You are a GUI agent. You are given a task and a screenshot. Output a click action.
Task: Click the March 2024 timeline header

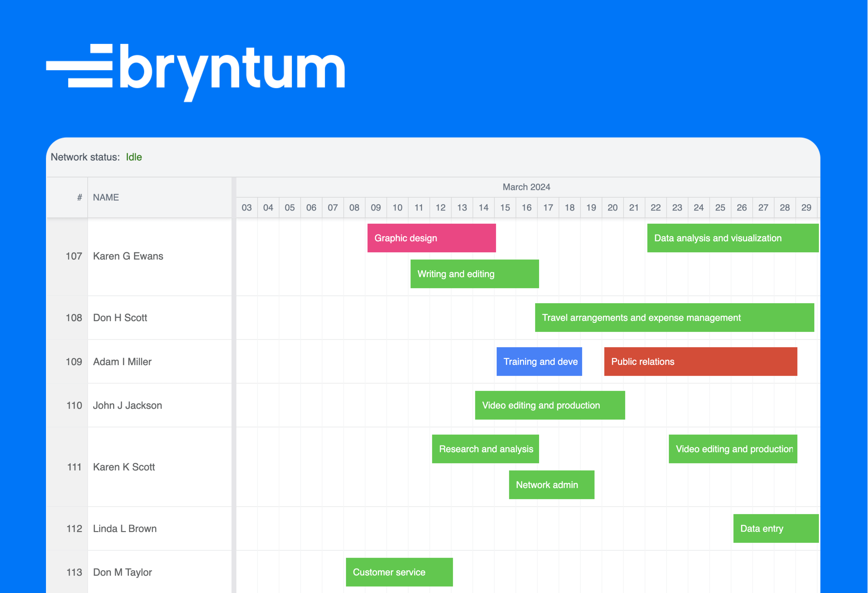(x=526, y=187)
